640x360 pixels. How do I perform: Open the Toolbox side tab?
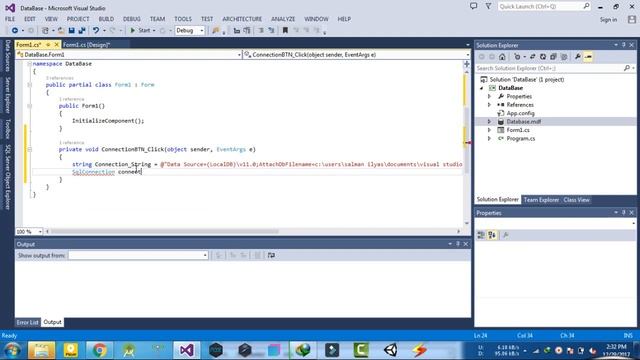pos(7,129)
